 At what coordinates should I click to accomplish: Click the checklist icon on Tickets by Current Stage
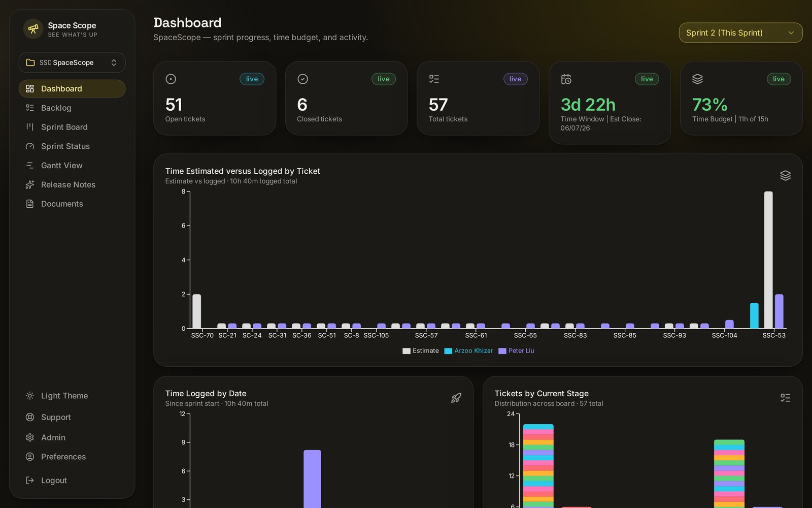tap(785, 398)
